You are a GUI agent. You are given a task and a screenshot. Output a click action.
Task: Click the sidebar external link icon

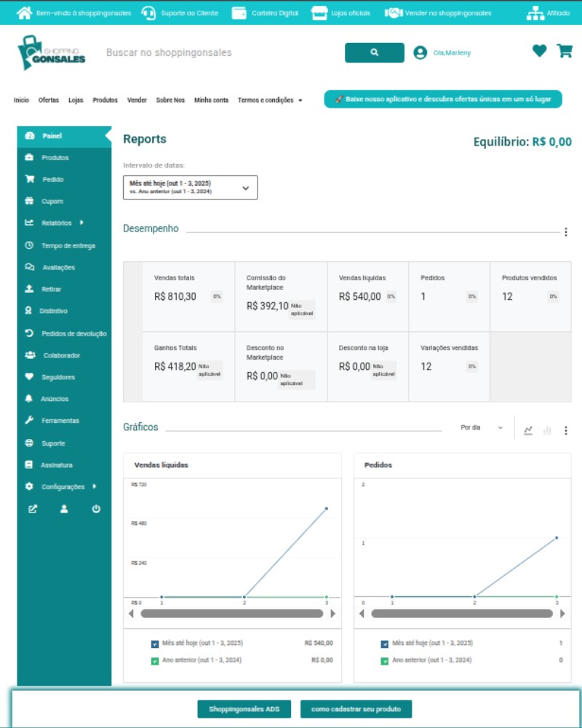[x=33, y=509]
